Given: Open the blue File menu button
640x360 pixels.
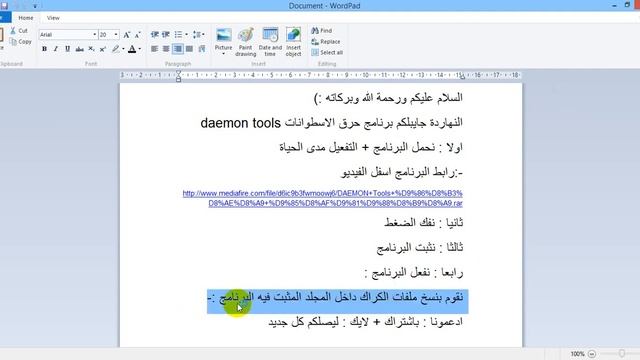Looking at the screenshot, I should [x=5, y=18].
